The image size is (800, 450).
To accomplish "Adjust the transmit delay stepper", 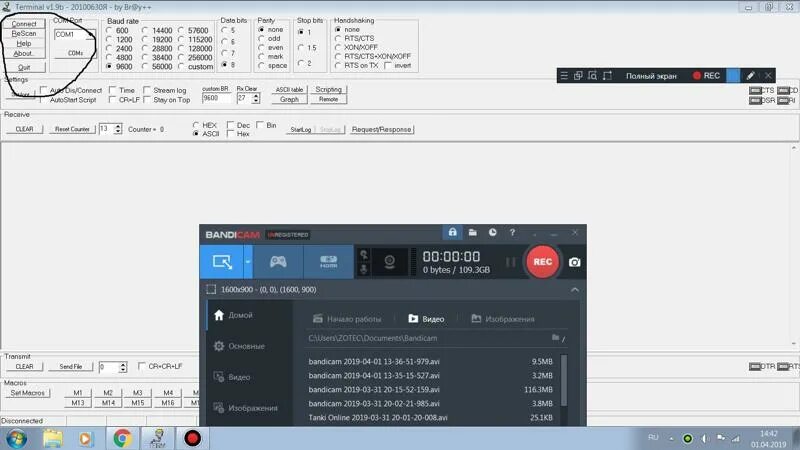I will click(x=122, y=367).
